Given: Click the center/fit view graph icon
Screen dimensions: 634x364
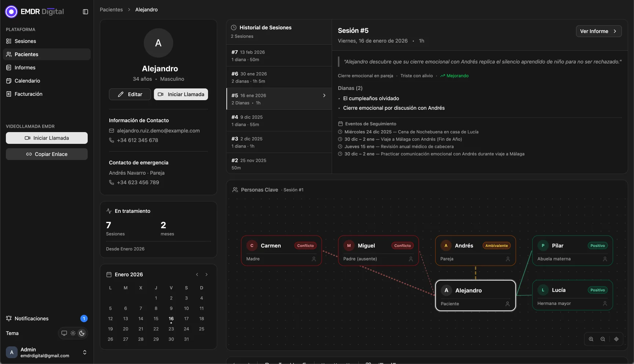Looking at the screenshot, I should [x=616, y=339].
